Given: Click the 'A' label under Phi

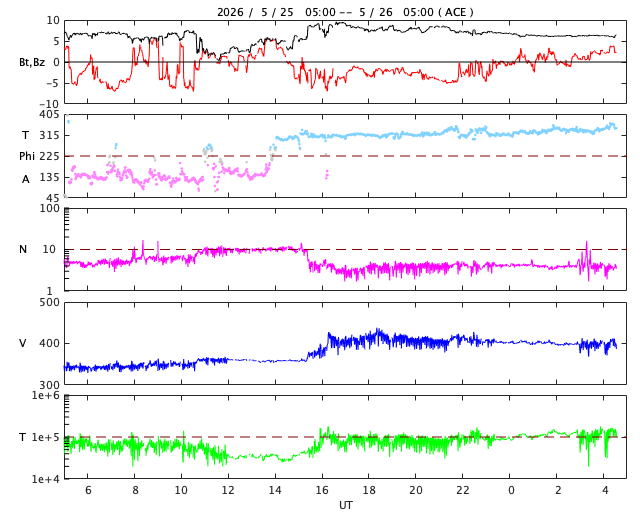Looking at the screenshot, I should [26, 179].
